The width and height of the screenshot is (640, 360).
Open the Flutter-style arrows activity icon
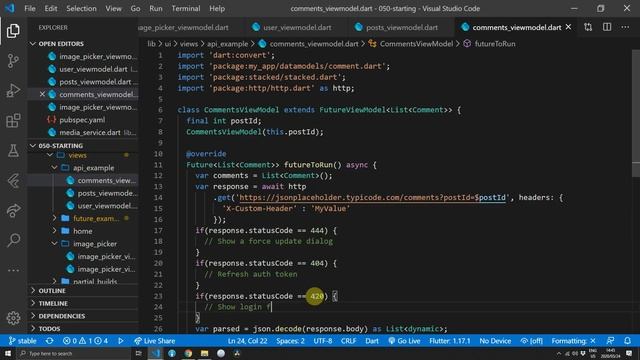tap(13, 180)
